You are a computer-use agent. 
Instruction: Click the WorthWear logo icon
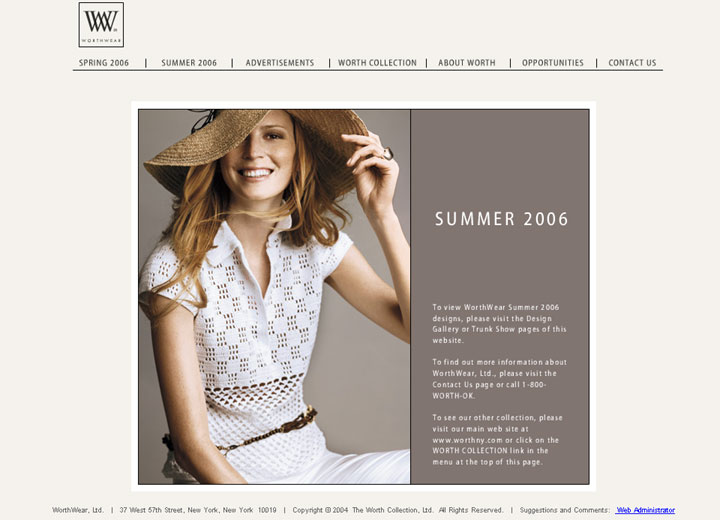(101, 25)
